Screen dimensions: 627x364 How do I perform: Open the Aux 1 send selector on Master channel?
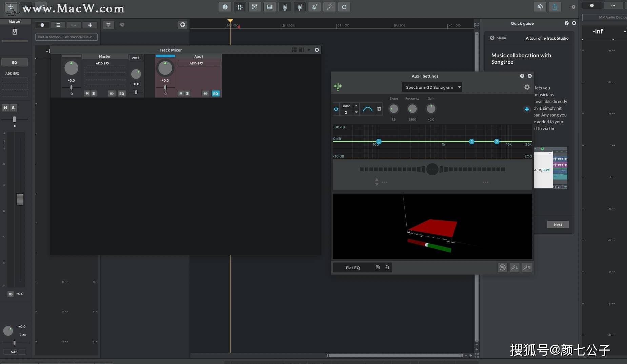pos(136,58)
